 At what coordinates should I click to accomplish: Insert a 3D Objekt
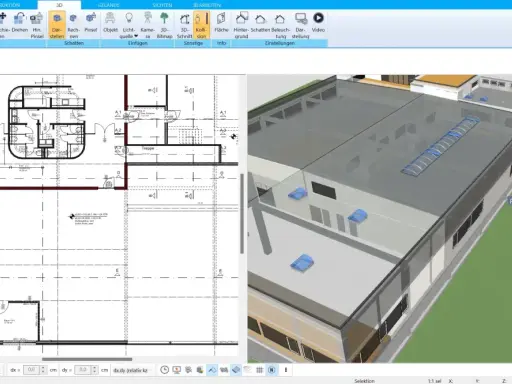[x=110, y=23]
